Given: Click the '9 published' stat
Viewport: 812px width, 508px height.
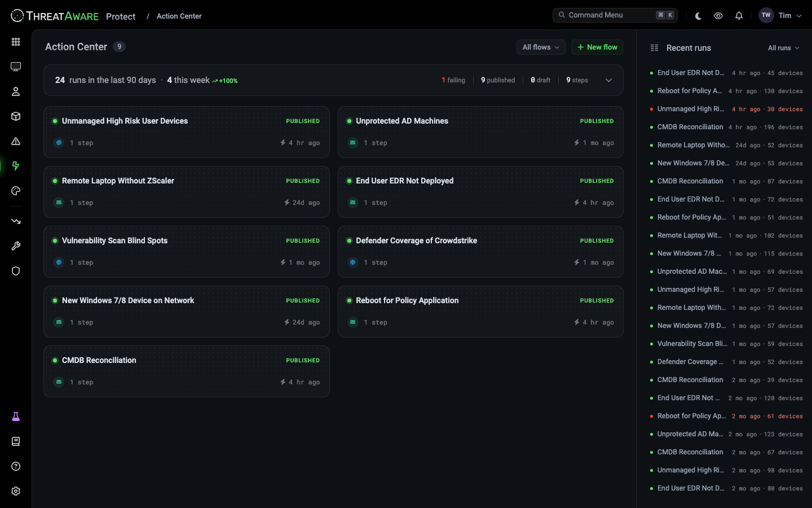Looking at the screenshot, I should (498, 80).
